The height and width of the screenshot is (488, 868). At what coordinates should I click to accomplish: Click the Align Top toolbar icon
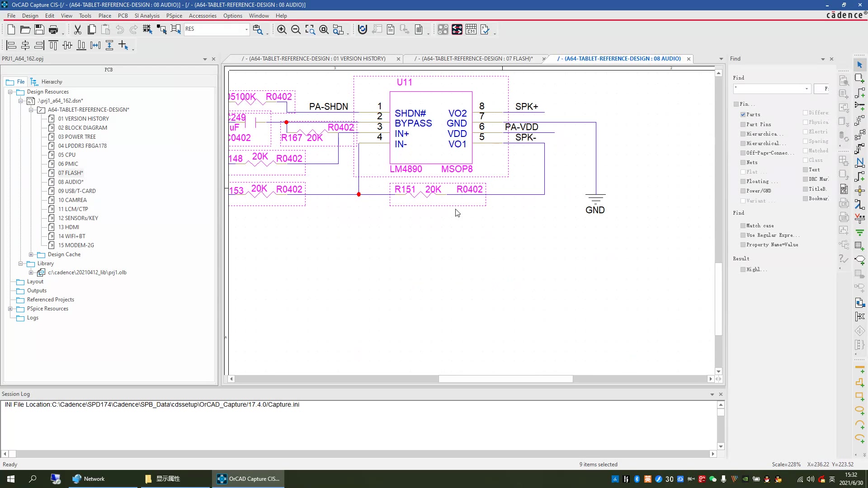pyautogui.click(x=53, y=45)
